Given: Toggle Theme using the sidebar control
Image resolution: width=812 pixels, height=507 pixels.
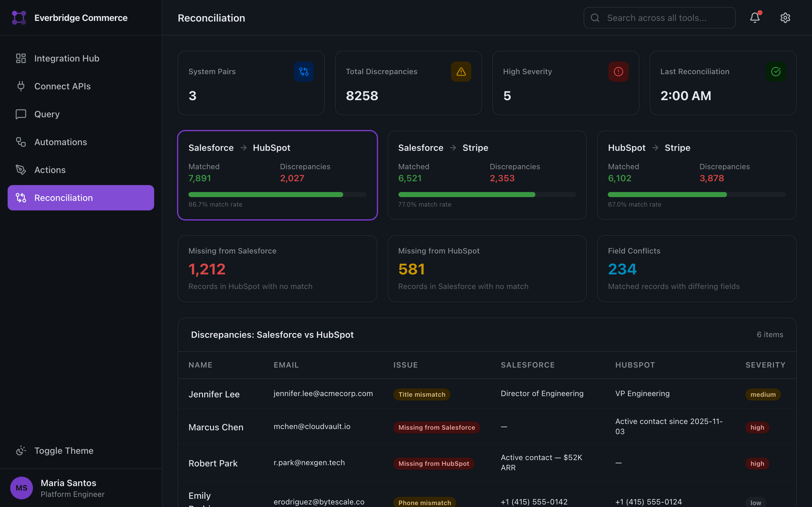Looking at the screenshot, I should (64, 450).
